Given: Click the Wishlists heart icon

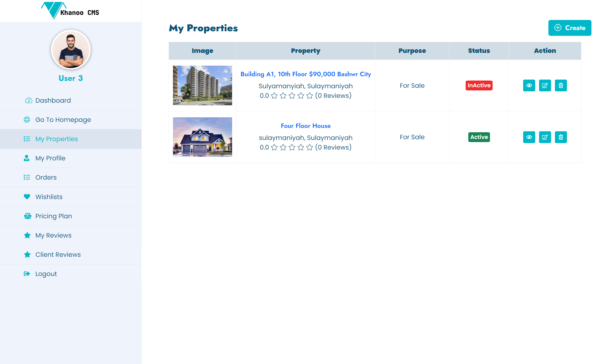Looking at the screenshot, I should [27, 197].
